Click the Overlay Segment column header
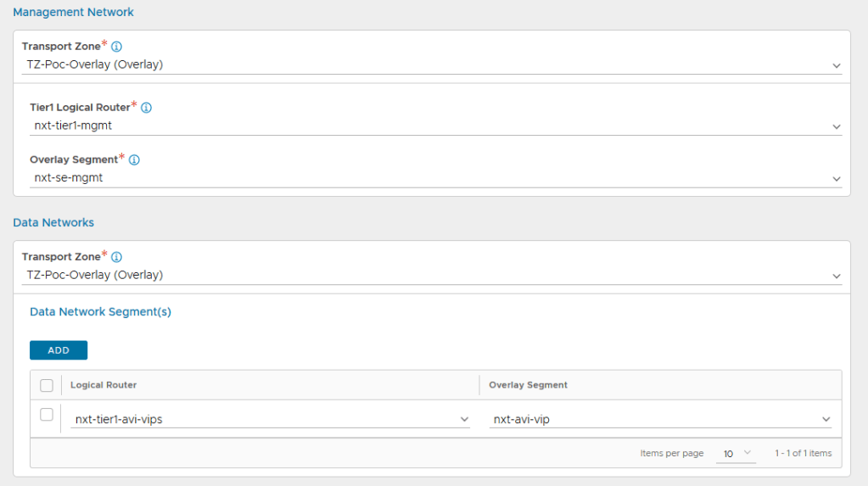 click(x=528, y=385)
